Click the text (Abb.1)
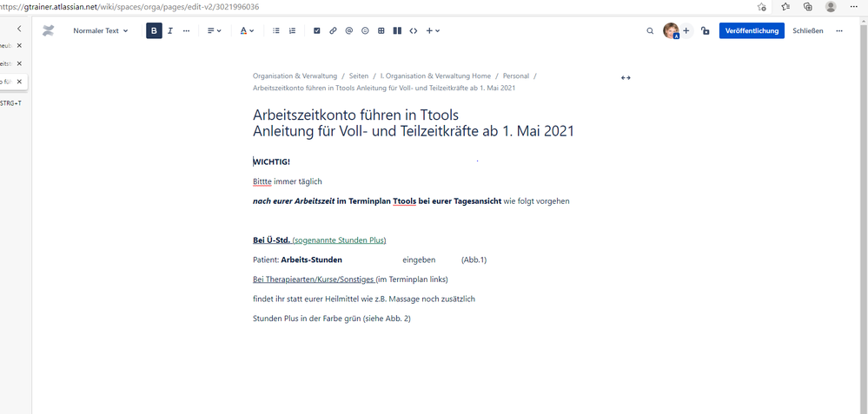868x414 pixels. pyautogui.click(x=474, y=260)
